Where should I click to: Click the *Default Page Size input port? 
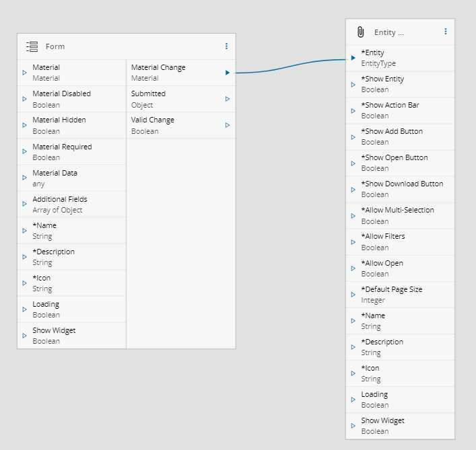tap(353, 295)
